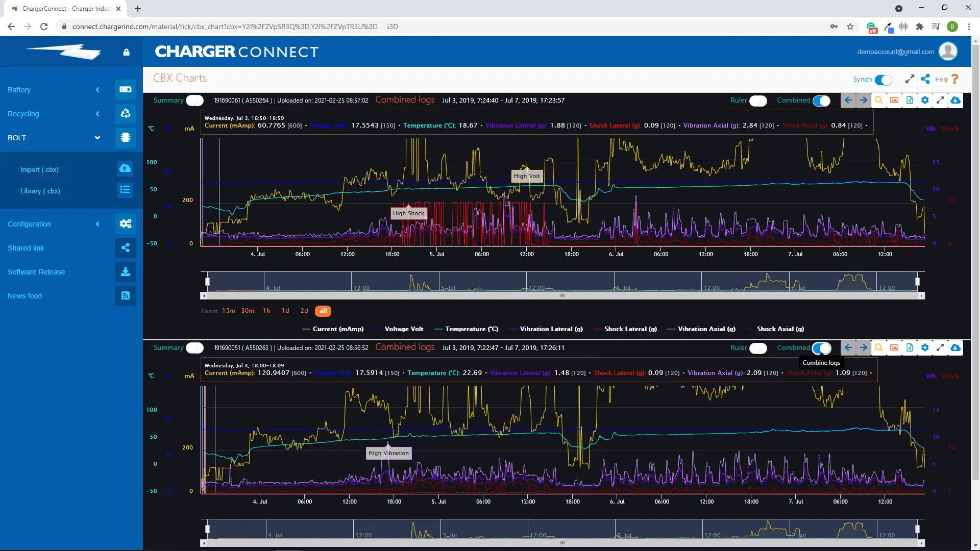
Task: Expand top chart with arrows icon
Action: (940, 101)
